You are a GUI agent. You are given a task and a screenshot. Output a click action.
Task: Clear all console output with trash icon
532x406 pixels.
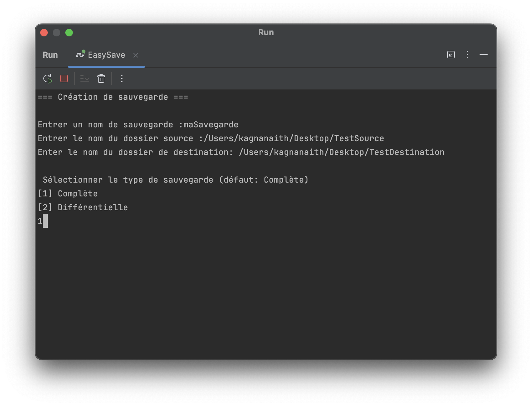(101, 78)
